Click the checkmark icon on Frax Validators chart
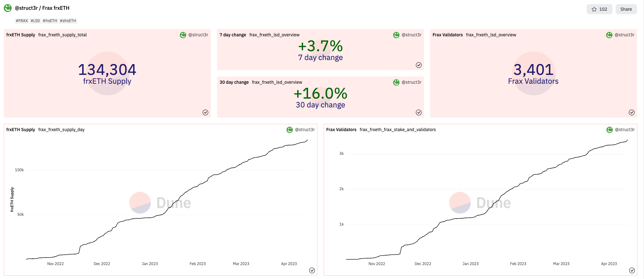This screenshot has height=279, width=644. click(632, 270)
